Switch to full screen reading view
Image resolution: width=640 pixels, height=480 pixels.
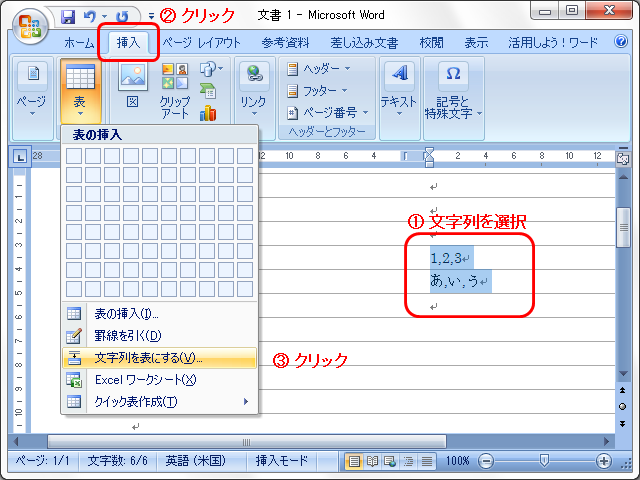click(372, 461)
